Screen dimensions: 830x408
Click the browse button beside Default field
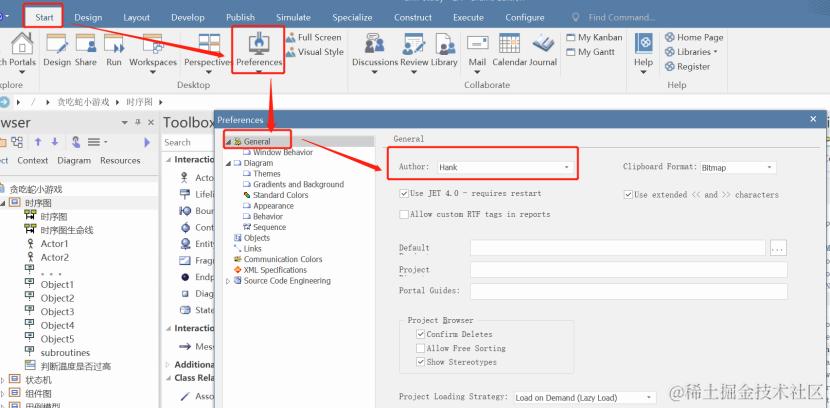coord(778,248)
